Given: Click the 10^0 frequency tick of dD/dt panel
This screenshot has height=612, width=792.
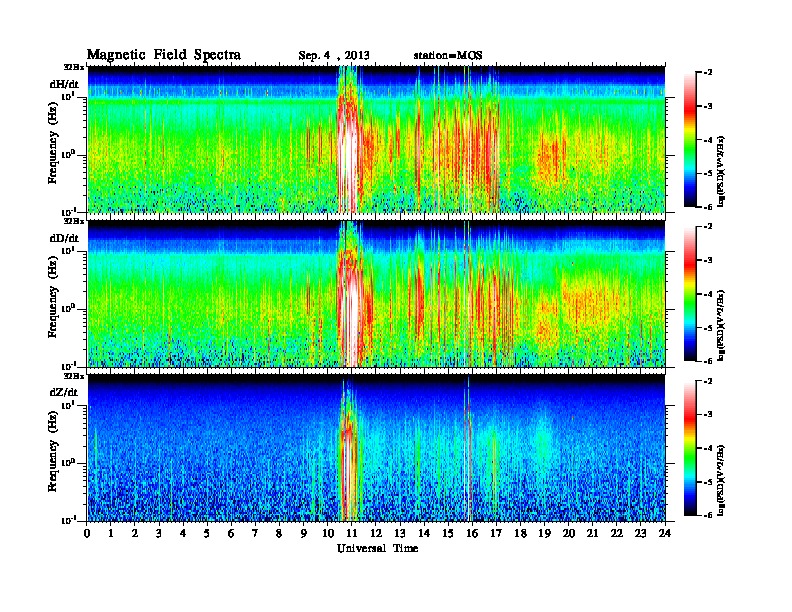Looking at the screenshot, I should [68, 308].
